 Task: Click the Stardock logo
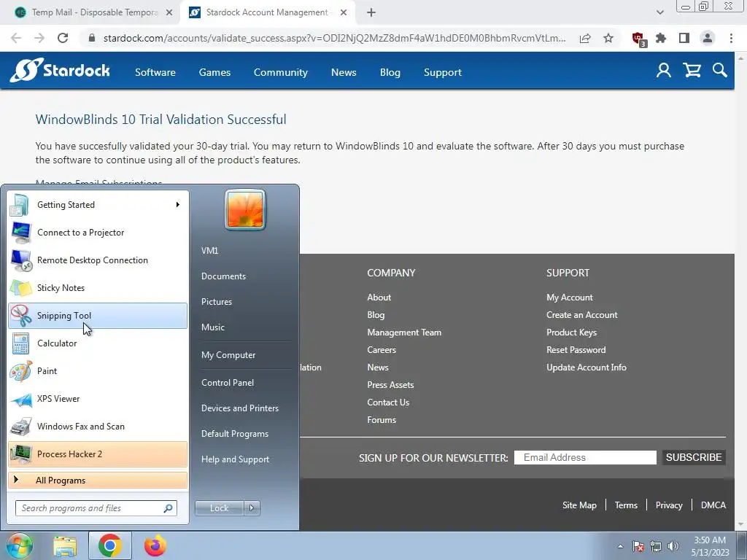tap(60, 71)
